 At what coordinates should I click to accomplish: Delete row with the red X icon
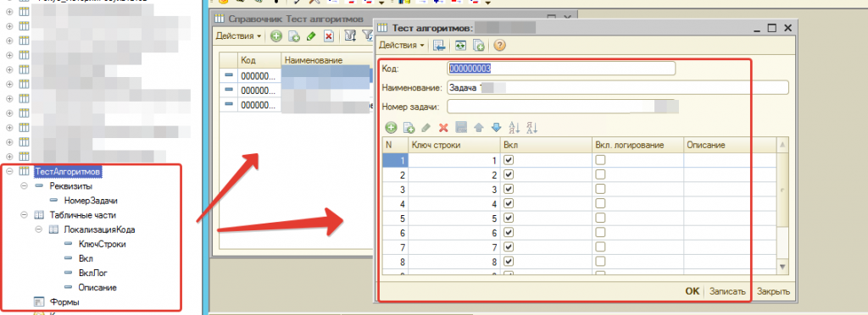pyautogui.click(x=442, y=128)
